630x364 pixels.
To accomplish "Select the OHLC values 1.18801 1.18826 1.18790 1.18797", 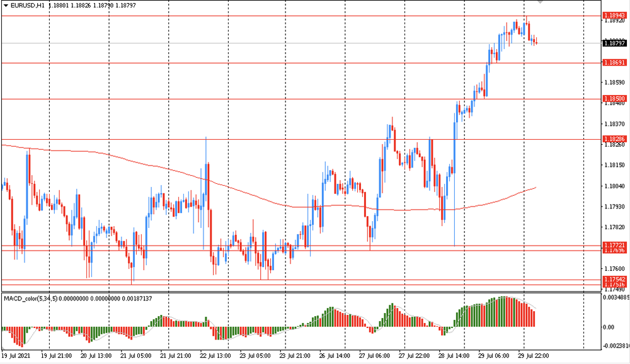I will pos(93,6).
